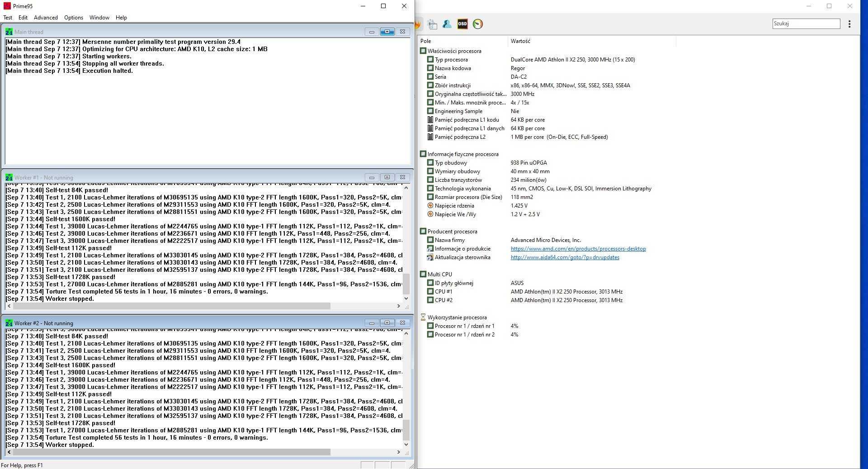Click Worker #1 vertical scrollbar up arrow

406,188
